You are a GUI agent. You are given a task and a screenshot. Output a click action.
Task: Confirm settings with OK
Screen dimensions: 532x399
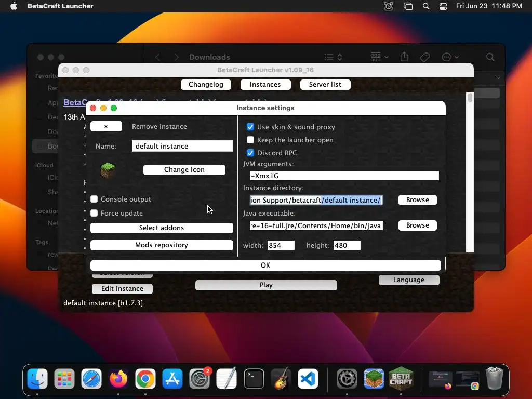tap(265, 265)
